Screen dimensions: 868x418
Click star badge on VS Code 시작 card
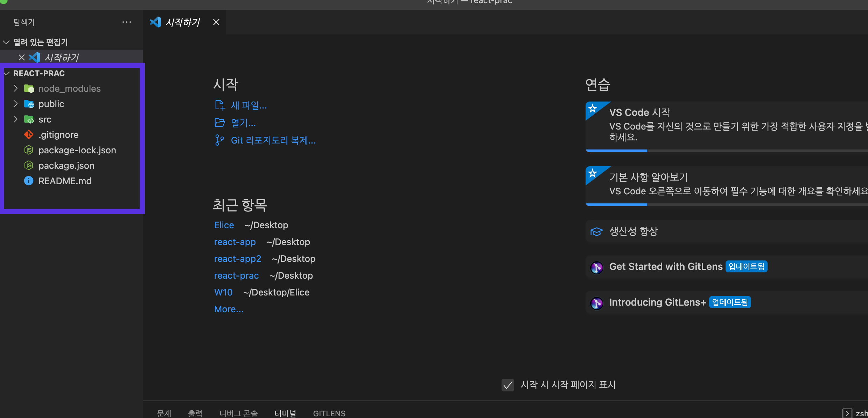pos(593,109)
